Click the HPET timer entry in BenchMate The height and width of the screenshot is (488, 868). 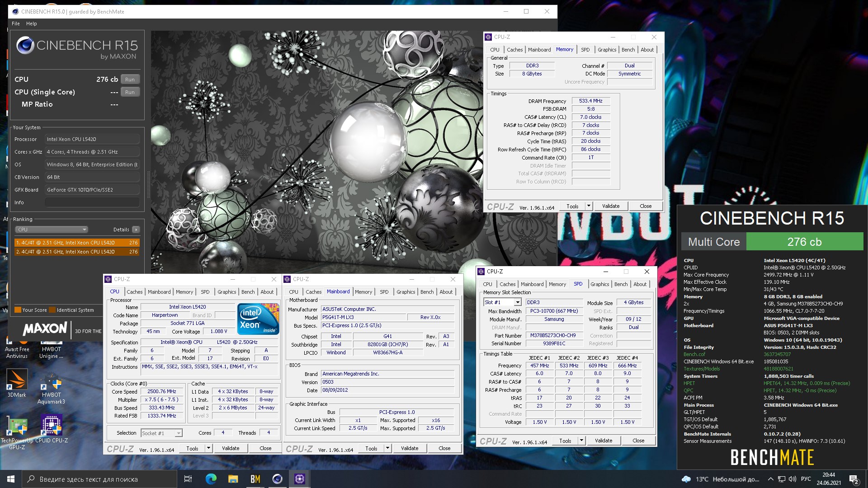click(689, 383)
